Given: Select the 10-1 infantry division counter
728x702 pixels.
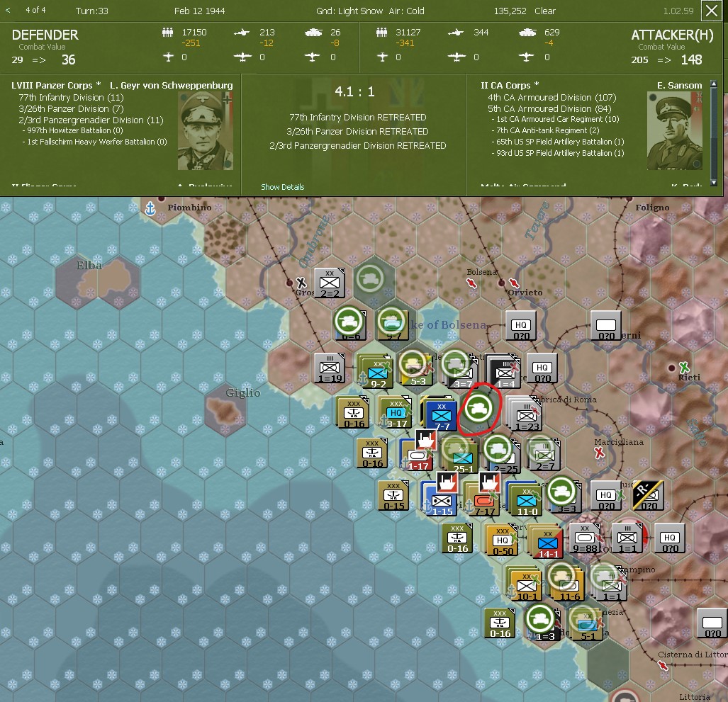Looking at the screenshot, I should coord(526,586).
